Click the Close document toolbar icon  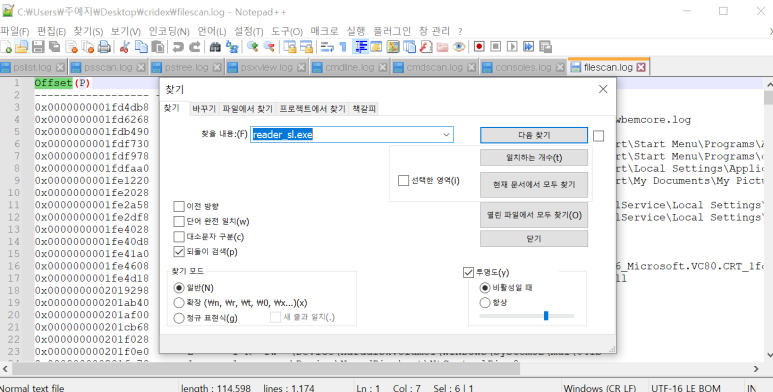point(71,47)
